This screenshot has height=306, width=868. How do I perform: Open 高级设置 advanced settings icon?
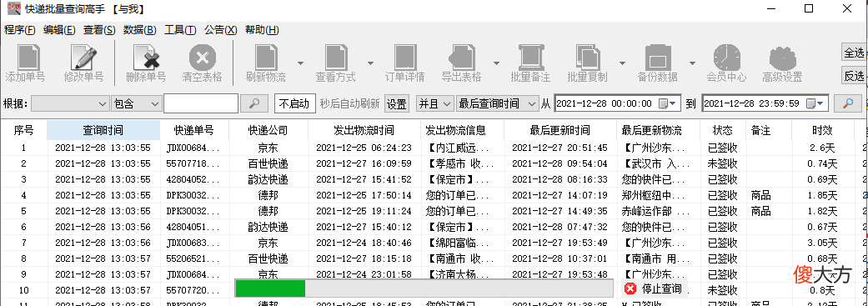pos(783,58)
